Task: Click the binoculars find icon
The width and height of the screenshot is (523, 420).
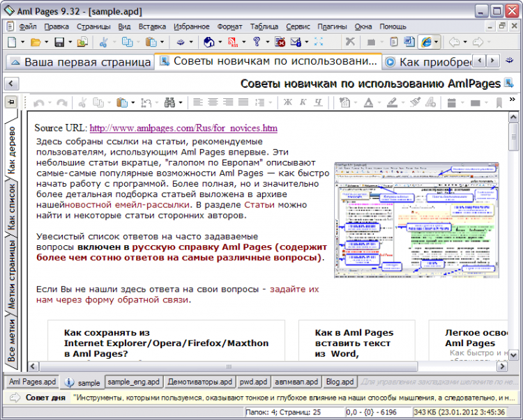Action: (x=169, y=102)
